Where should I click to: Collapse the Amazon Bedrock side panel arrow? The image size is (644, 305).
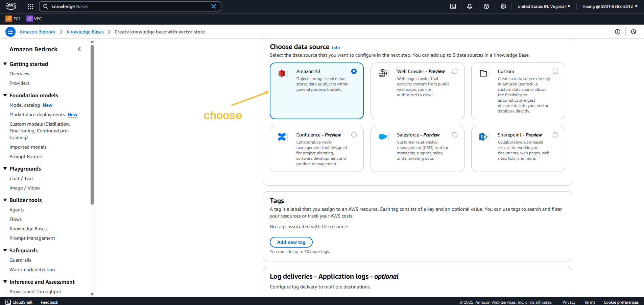[x=79, y=49]
